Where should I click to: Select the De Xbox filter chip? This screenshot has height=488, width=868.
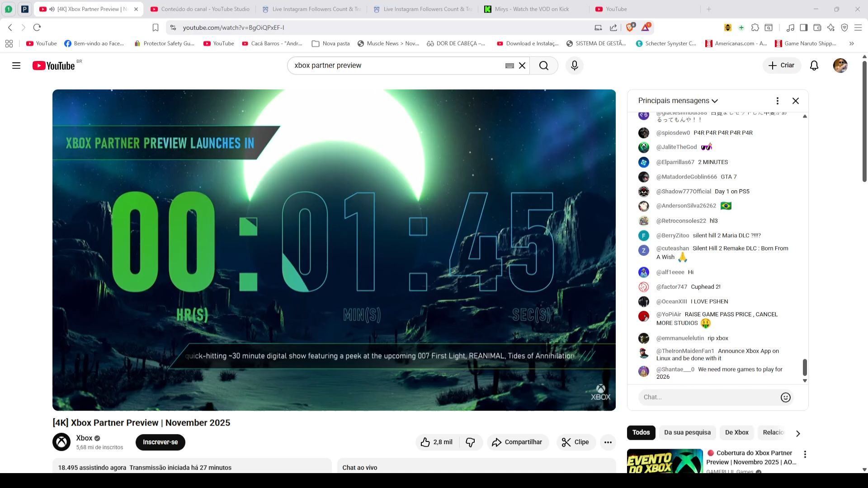(x=736, y=432)
